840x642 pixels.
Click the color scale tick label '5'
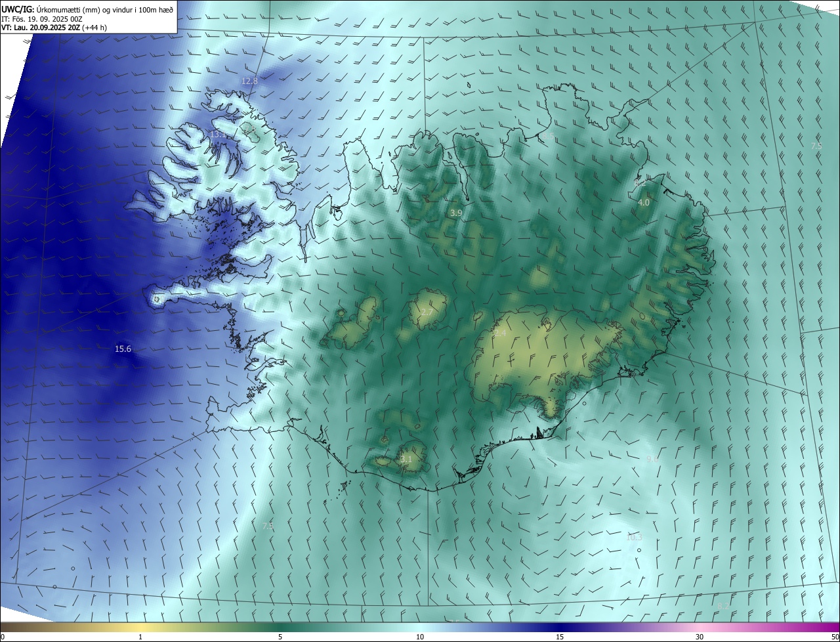point(280,637)
